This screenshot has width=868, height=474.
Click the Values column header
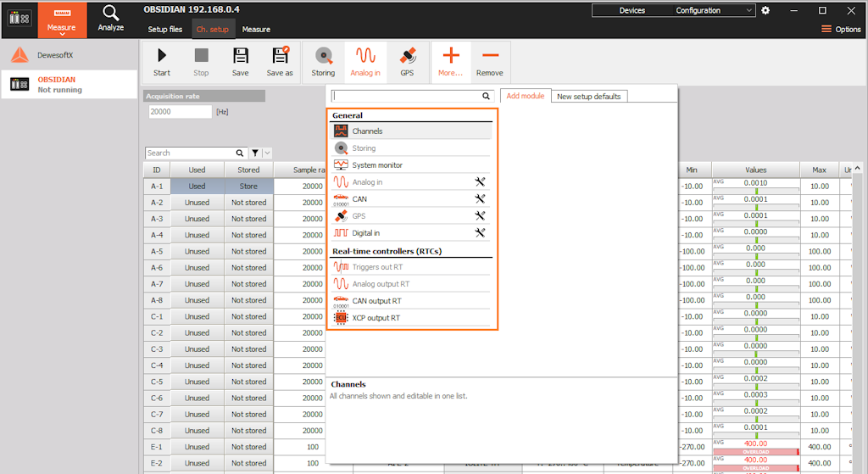[755, 170]
